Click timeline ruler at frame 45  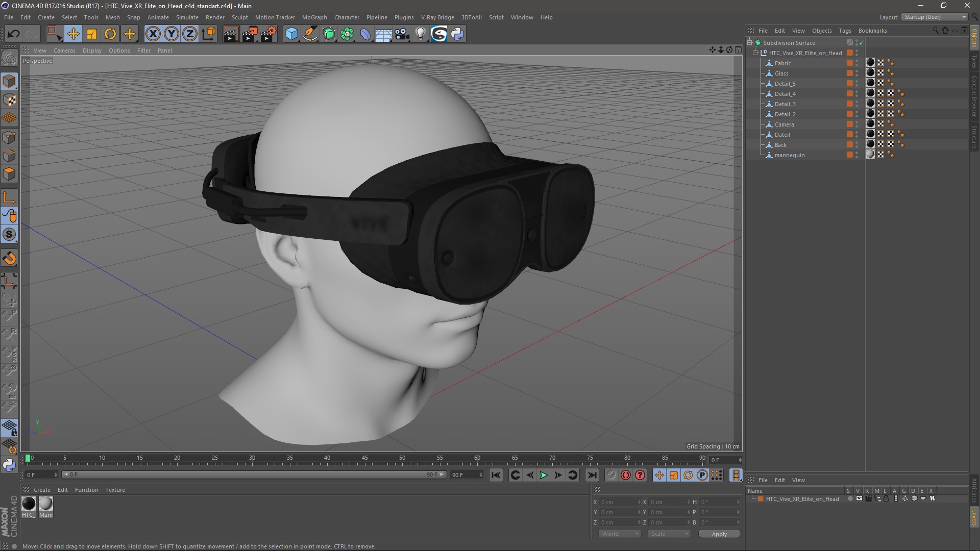[x=365, y=459]
